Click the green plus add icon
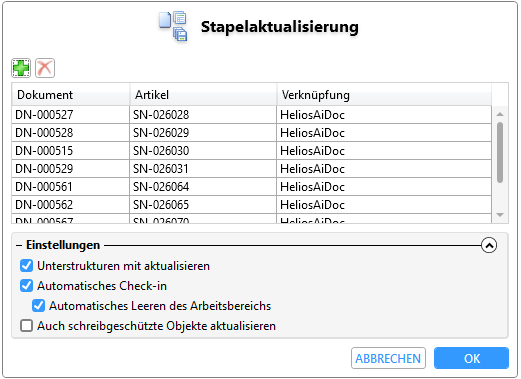 (21, 68)
